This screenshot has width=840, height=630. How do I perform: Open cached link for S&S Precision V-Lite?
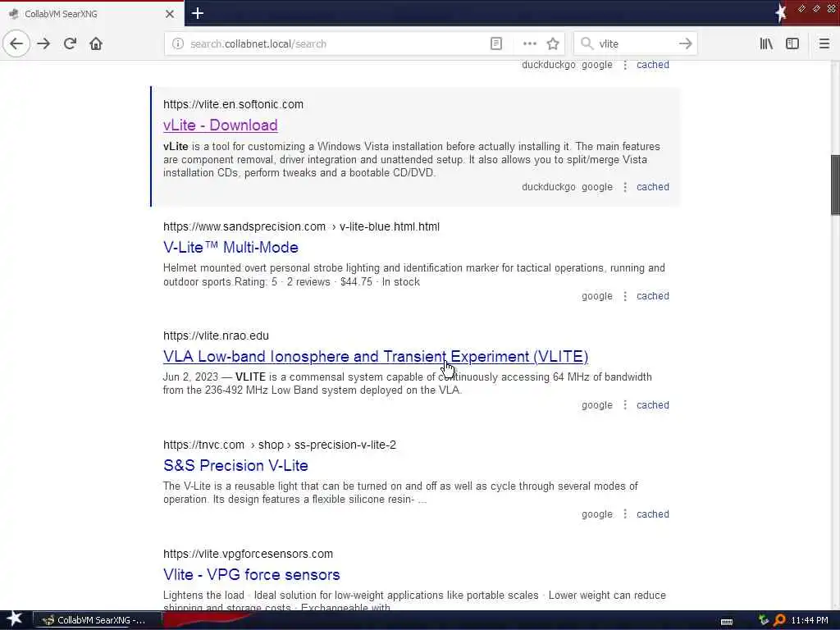coord(652,514)
